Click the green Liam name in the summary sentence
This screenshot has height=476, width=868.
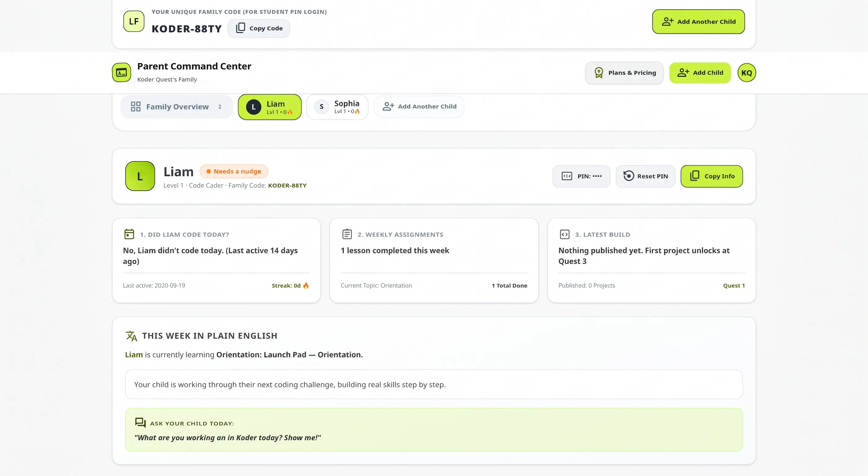tap(134, 355)
